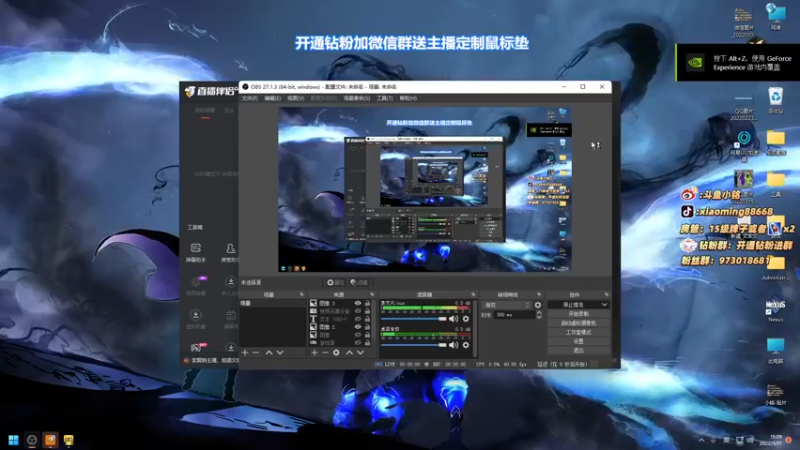Pop out the 控件 dock panel

(606, 294)
